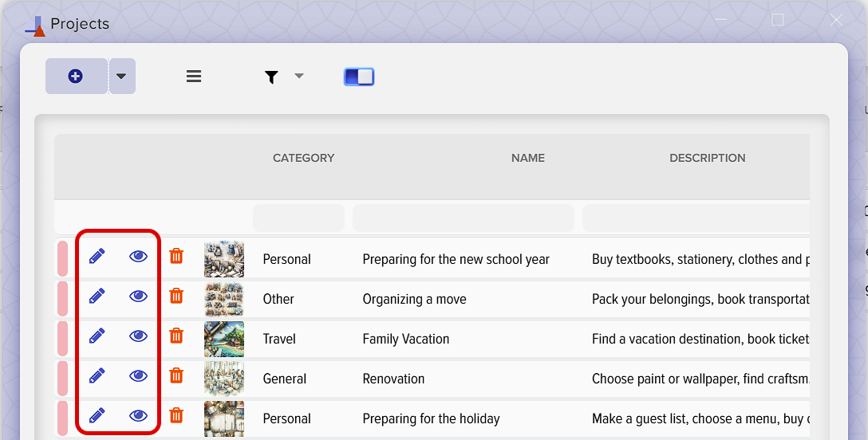The image size is (868, 440).
Task: Select the 'Family Vacation' name cell
Action: click(x=406, y=339)
